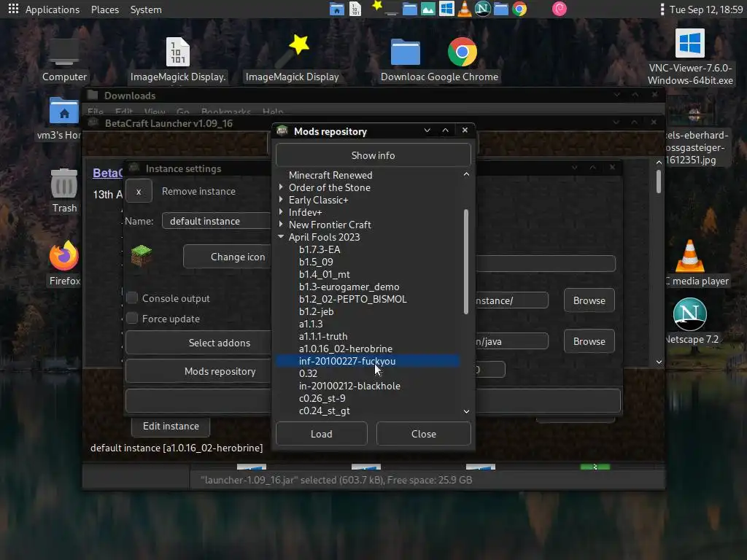This screenshot has width=747, height=560.
Task: Expand the Order of the Stone node
Action: pyautogui.click(x=281, y=187)
